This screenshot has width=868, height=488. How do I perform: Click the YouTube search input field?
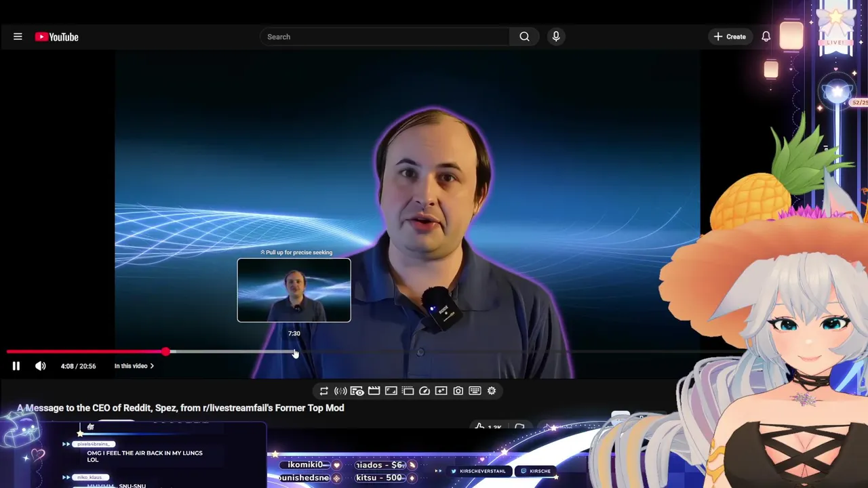[384, 37]
